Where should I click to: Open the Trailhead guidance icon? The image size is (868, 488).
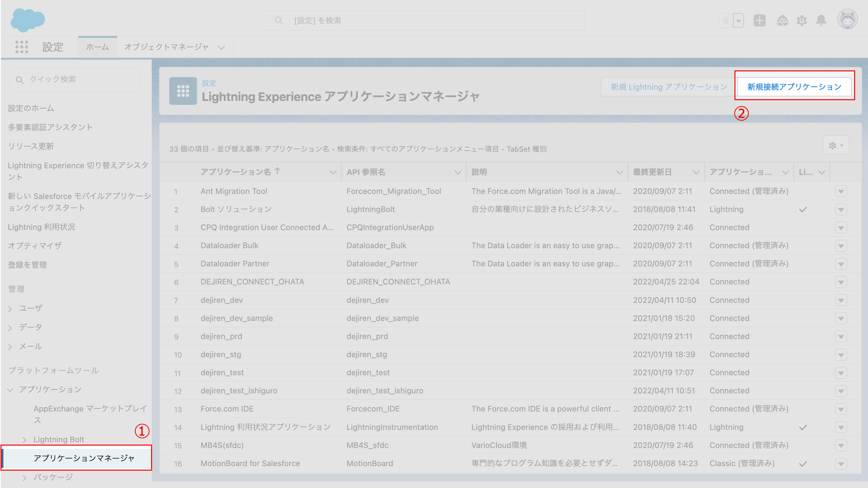782,21
